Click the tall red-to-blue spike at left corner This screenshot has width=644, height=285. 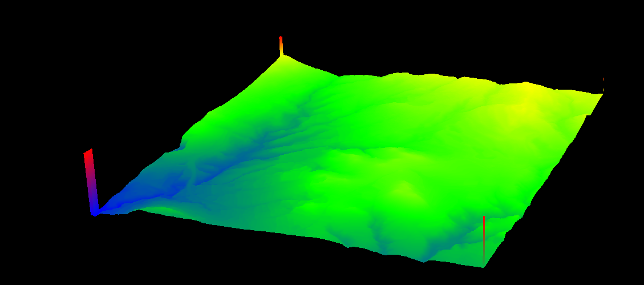[91, 182]
